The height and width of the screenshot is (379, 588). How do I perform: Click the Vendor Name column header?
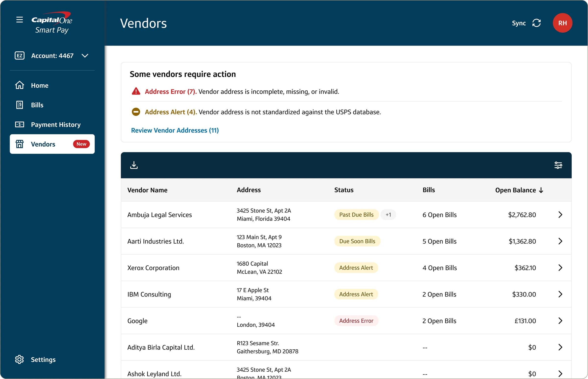point(147,190)
